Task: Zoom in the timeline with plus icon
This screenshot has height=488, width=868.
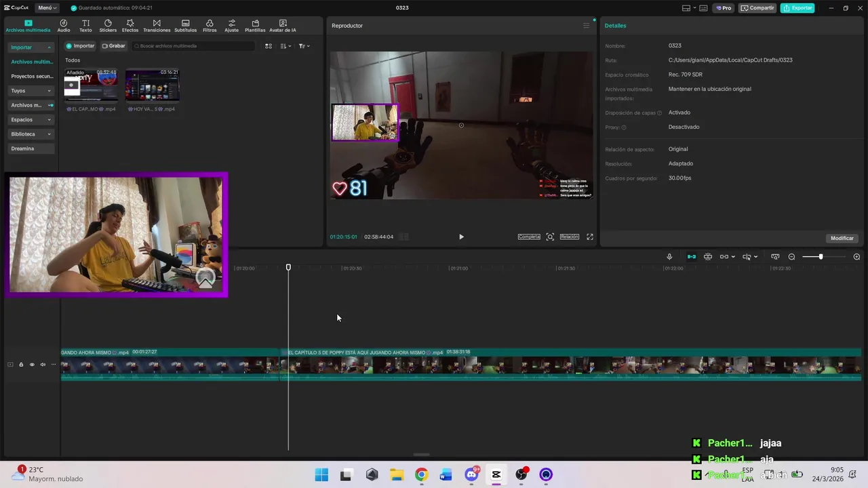Action: tap(856, 257)
